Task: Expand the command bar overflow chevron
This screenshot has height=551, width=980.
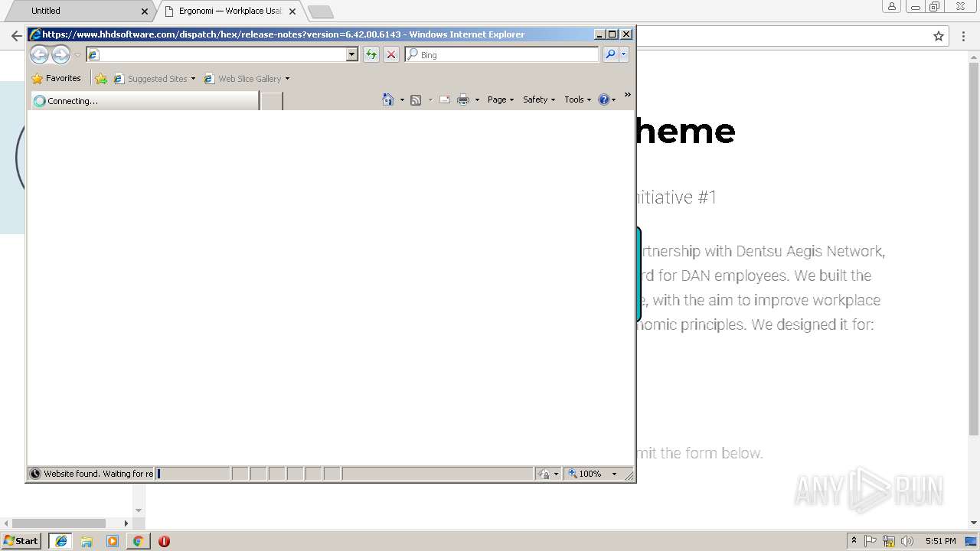Action: pyautogui.click(x=627, y=95)
